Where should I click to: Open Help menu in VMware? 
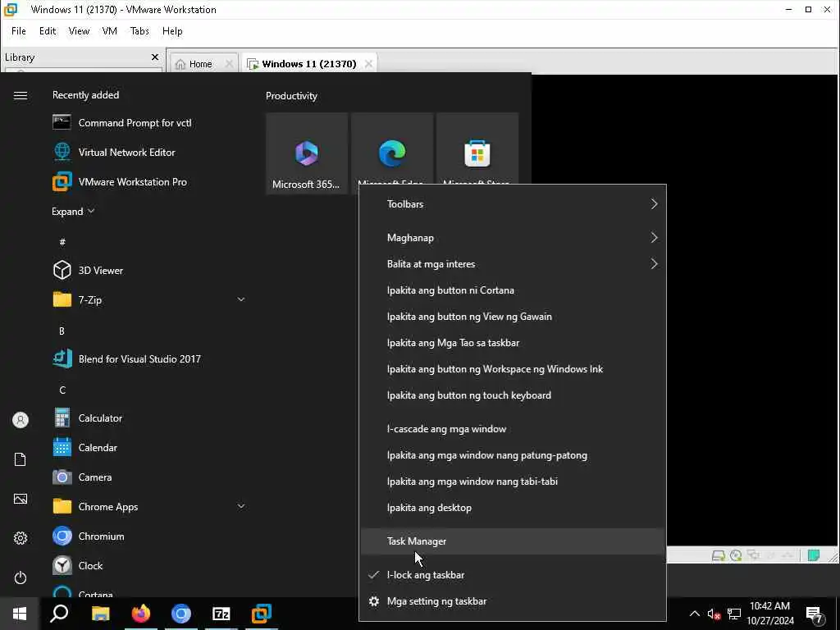pos(172,31)
